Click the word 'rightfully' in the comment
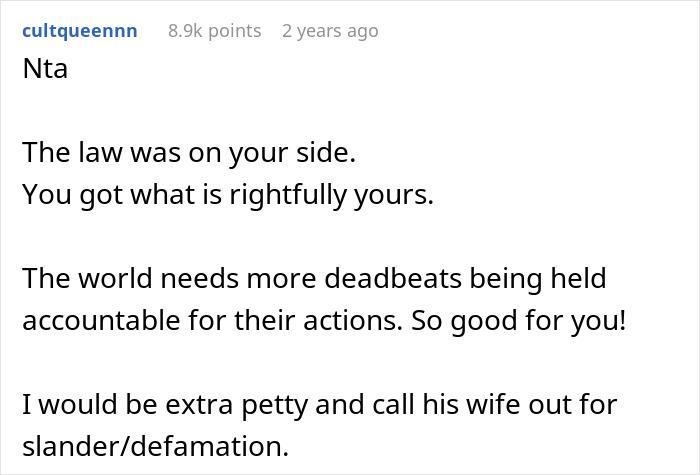This screenshot has width=700, height=475. (x=288, y=195)
